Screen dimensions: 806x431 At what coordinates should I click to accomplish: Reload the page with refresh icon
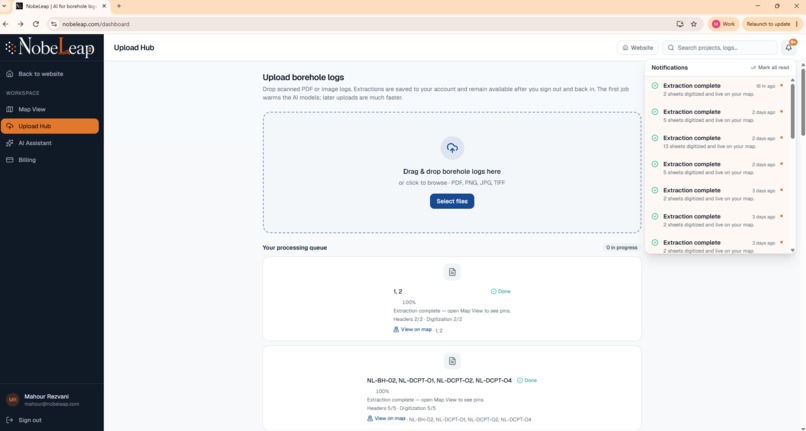pyautogui.click(x=35, y=24)
